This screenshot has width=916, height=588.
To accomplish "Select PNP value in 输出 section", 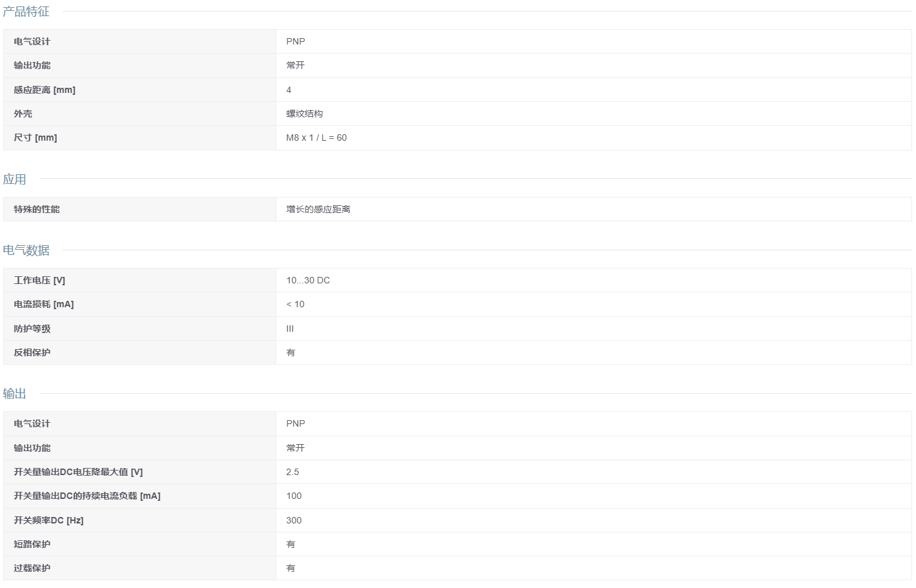I will (x=296, y=423).
